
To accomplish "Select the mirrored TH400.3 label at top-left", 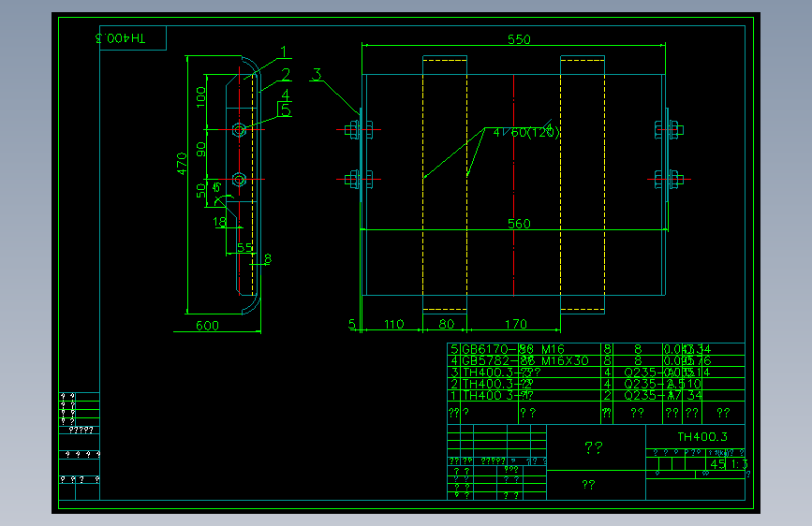I will tap(121, 38).
